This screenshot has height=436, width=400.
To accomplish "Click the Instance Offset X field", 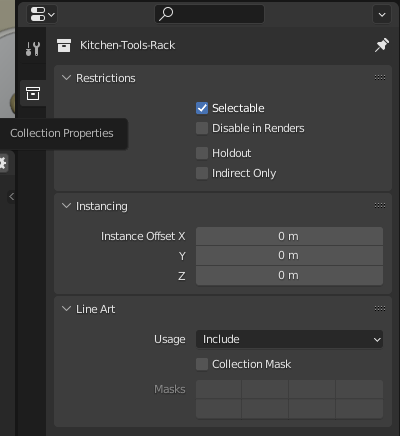I will point(289,236).
